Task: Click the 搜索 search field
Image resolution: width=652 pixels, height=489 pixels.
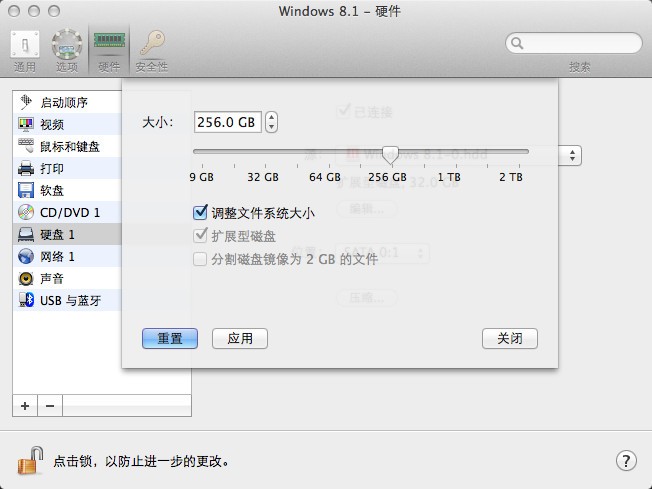Action: [x=574, y=43]
